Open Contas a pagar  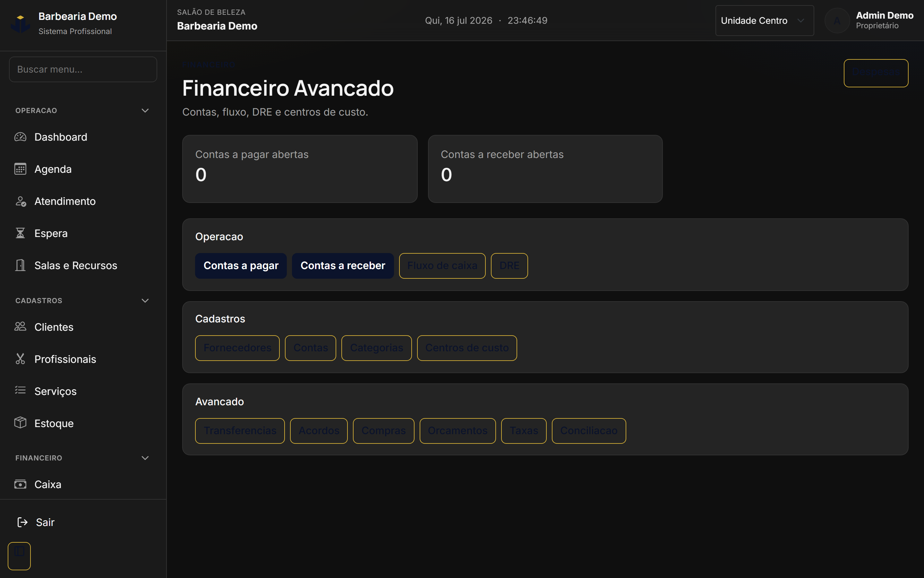[241, 266]
